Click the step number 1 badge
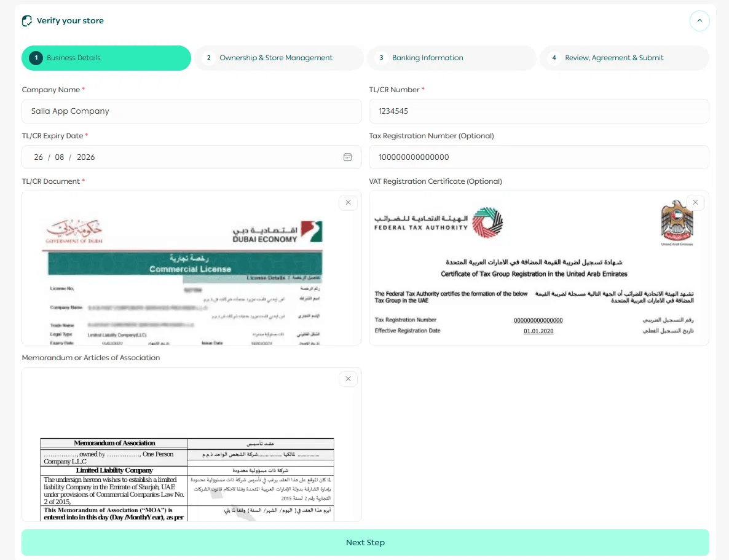 (x=36, y=58)
